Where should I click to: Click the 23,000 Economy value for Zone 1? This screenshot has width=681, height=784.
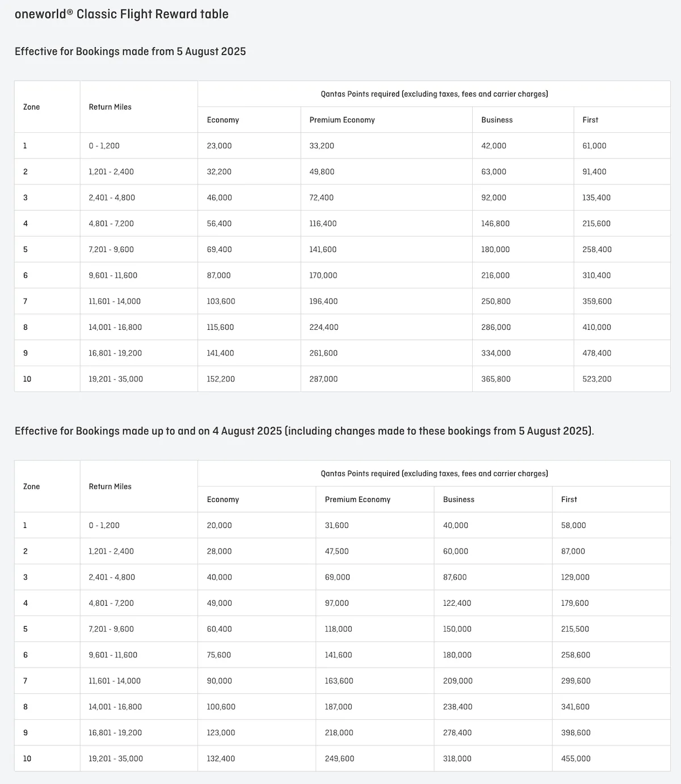pos(219,146)
